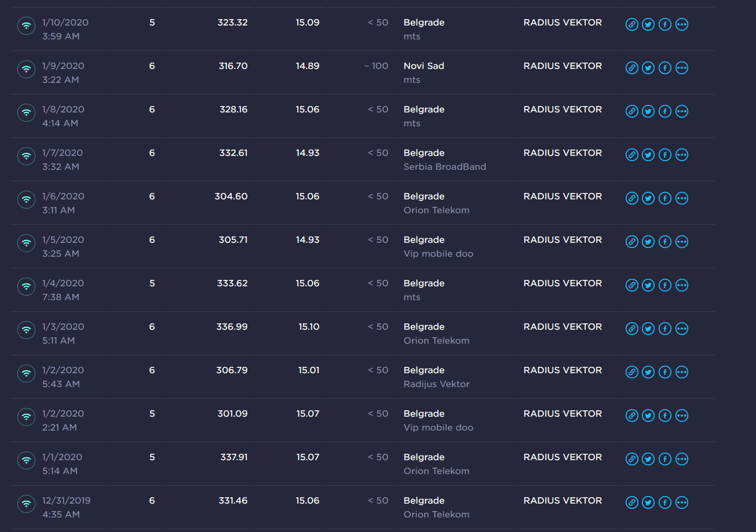Open more options for 1/3/2020 result

(682, 329)
